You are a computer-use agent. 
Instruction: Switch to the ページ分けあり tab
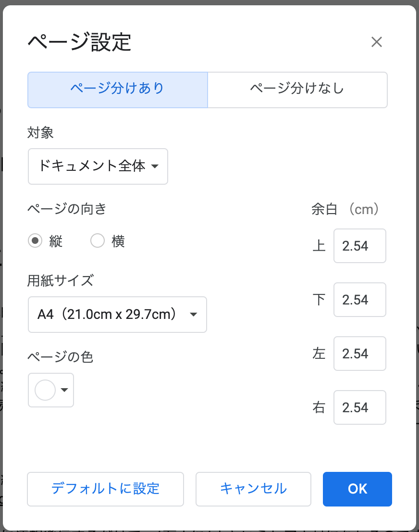(117, 89)
